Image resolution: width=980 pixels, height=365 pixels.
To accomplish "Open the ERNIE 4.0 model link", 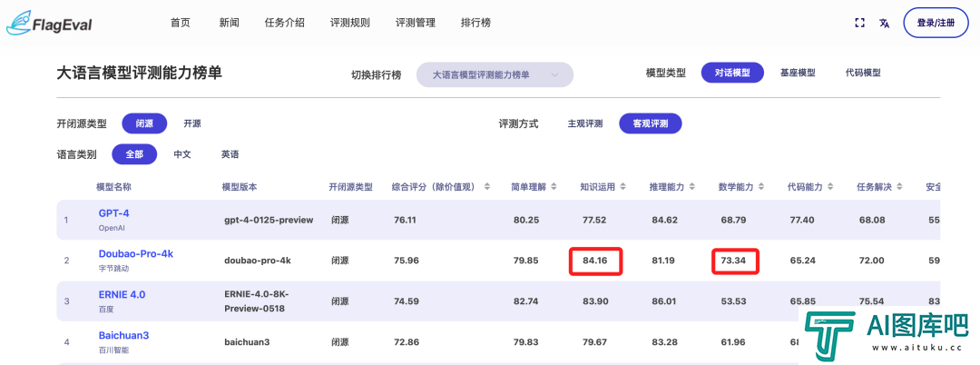I will click(x=122, y=294).
